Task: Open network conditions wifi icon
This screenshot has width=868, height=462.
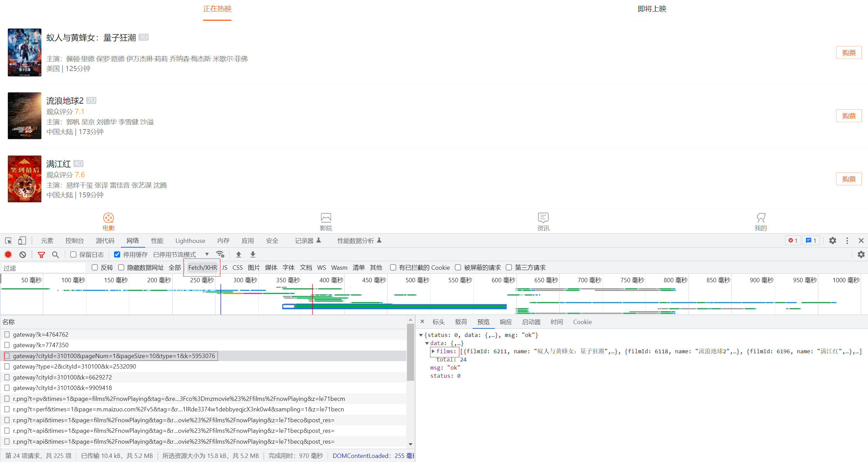Action: [220, 254]
